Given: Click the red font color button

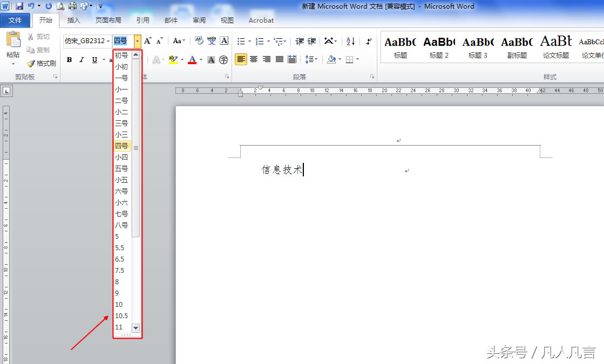Looking at the screenshot, I should (x=192, y=60).
